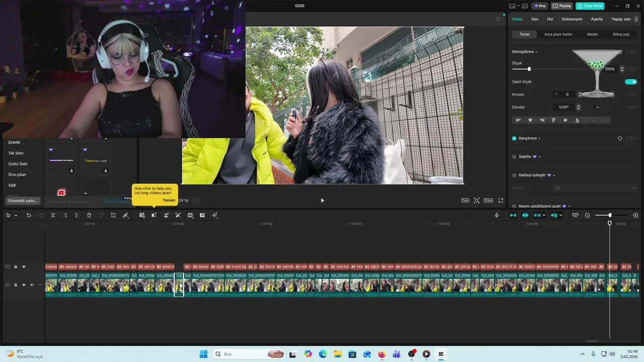644x362 pixels.
Task: Click the microphone voice-over record icon
Action: [497, 215]
